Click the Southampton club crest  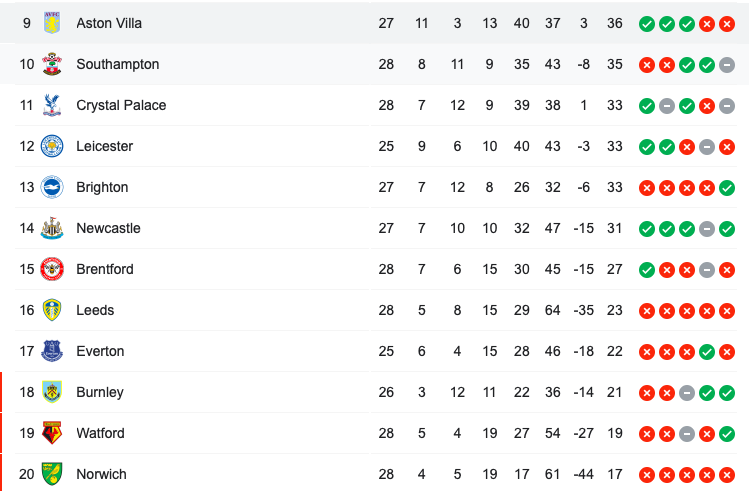click(52, 64)
